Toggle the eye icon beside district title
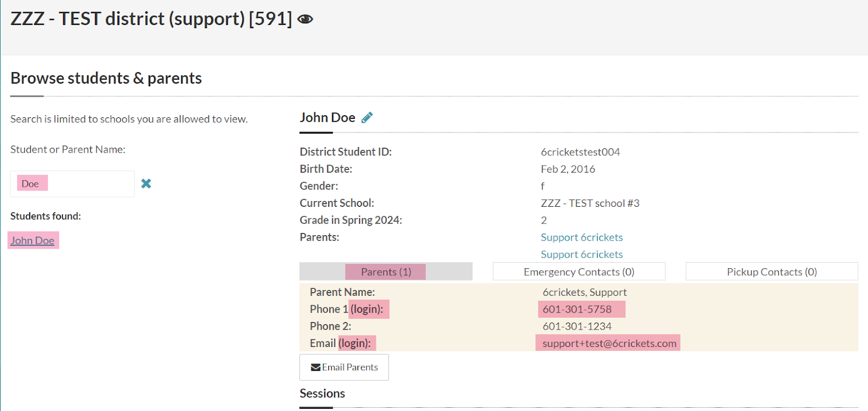868x411 pixels. pos(305,20)
